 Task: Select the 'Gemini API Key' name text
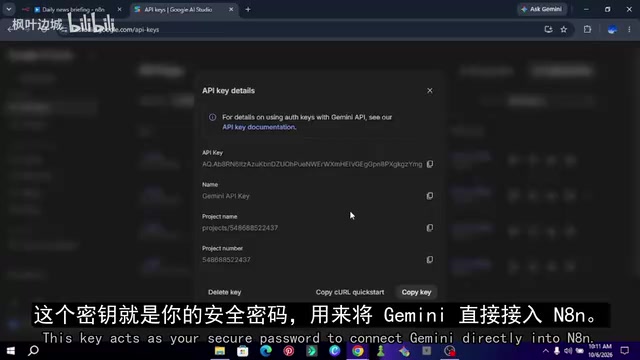coord(226,196)
